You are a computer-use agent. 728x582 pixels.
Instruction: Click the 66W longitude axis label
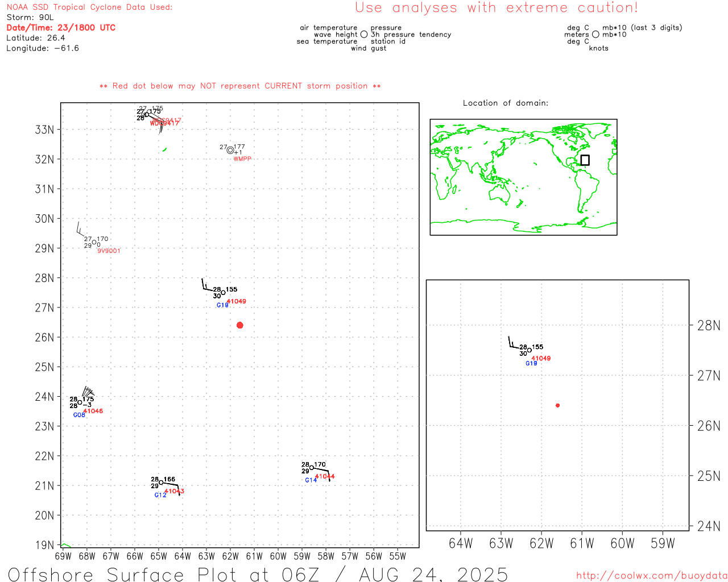135,556
